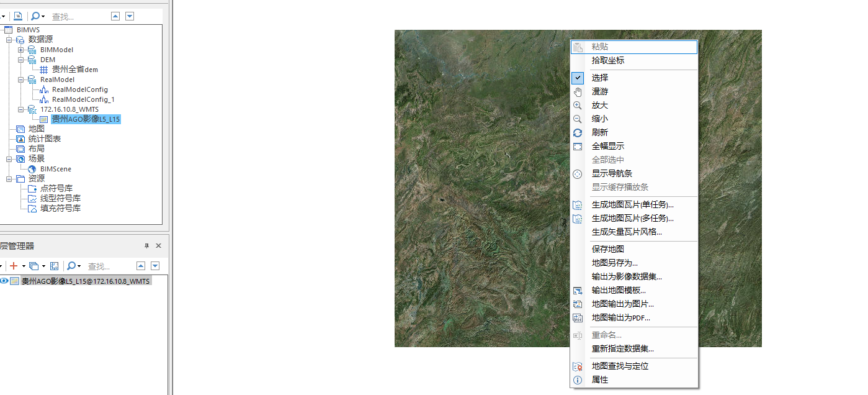Select the 贵州AGO影像L5_L15@172.16.10.8_WMTS layer
This screenshot has height=395, width=868.
click(x=86, y=281)
